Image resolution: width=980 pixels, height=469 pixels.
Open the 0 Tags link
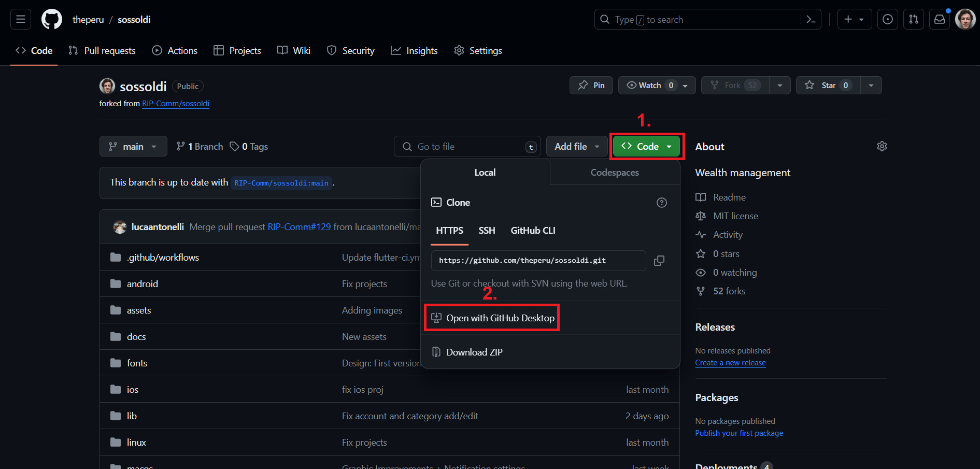[249, 147]
